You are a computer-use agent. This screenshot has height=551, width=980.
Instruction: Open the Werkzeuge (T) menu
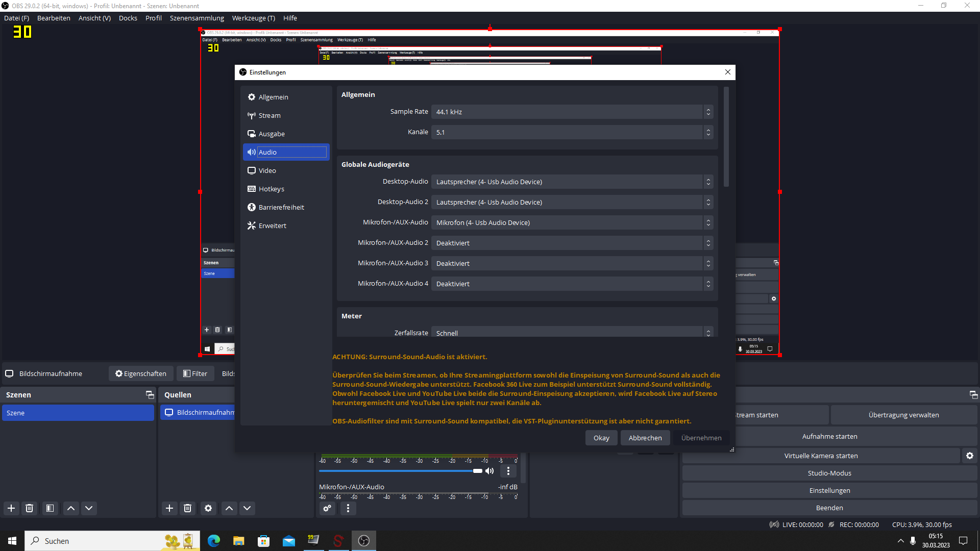pos(254,18)
